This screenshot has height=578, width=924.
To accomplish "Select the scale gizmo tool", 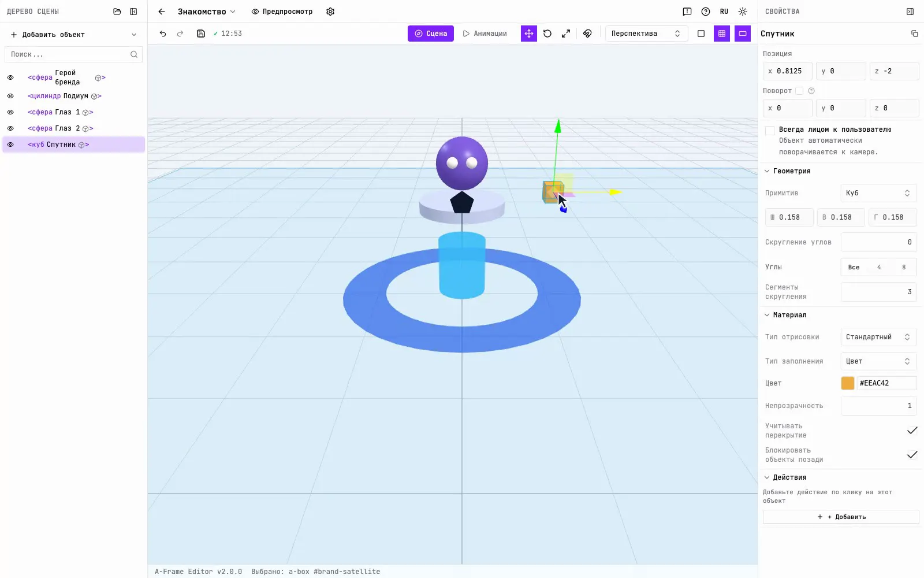I will point(566,34).
